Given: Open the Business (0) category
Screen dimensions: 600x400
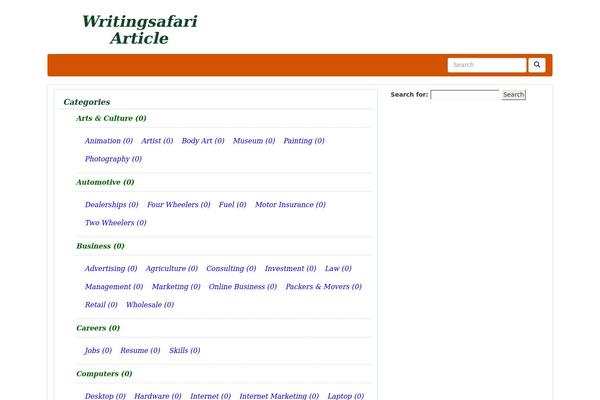Looking at the screenshot, I should (100, 246).
